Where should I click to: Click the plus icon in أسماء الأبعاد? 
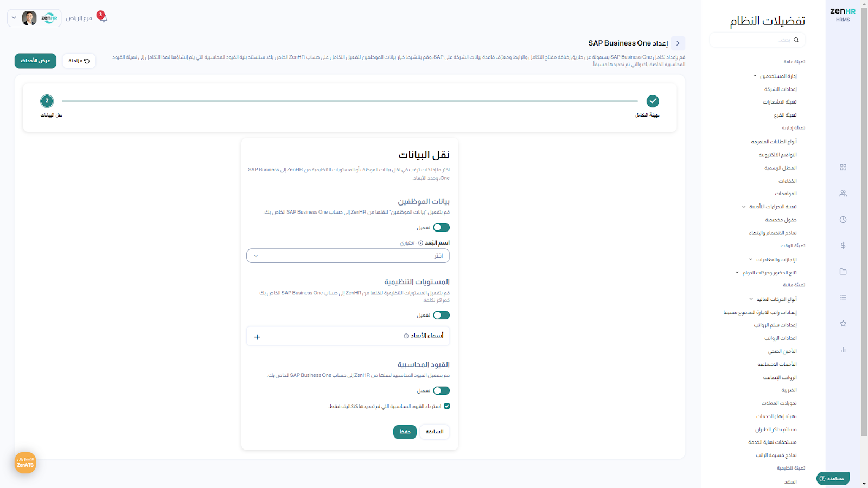click(x=257, y=337)
